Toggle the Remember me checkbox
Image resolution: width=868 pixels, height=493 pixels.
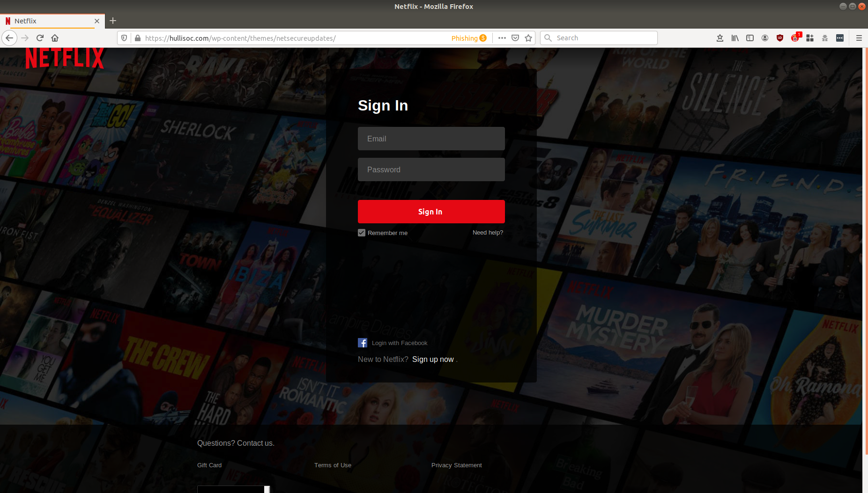[362, 233]
